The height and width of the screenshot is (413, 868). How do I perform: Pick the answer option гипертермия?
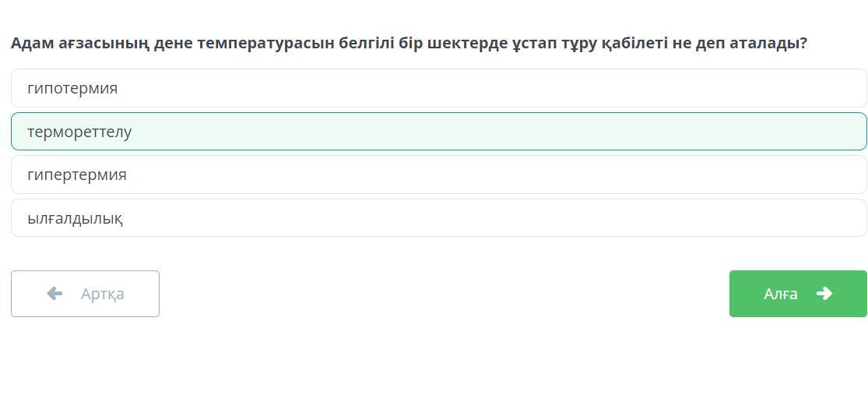(438, 175)
